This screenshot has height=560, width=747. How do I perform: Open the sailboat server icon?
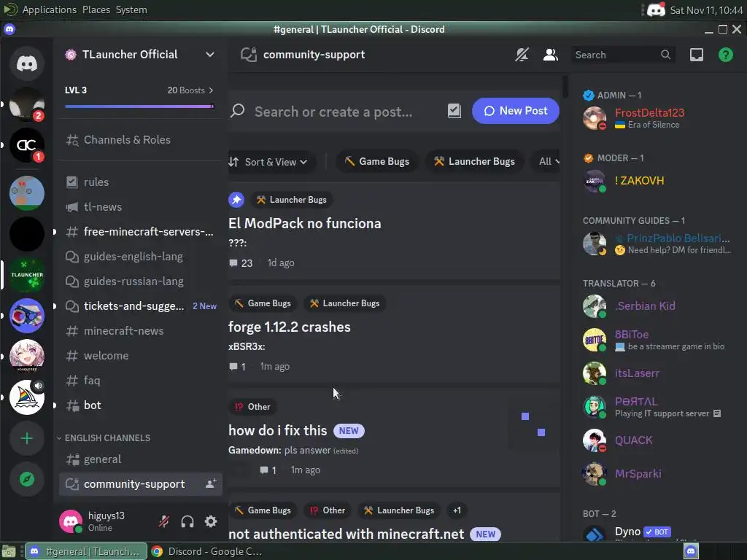coord(27,397)
